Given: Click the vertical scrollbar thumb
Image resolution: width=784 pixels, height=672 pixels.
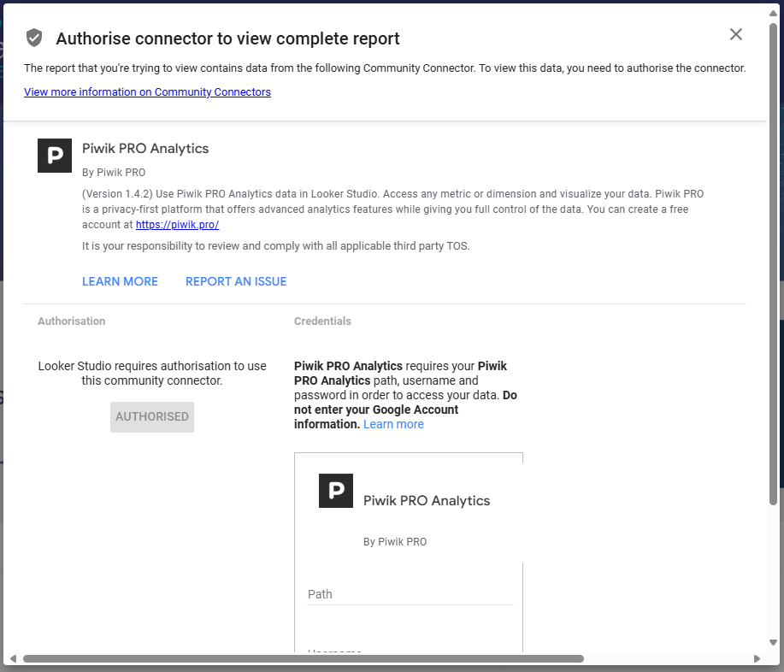Looking at the screenshot, I should [773, 264].
